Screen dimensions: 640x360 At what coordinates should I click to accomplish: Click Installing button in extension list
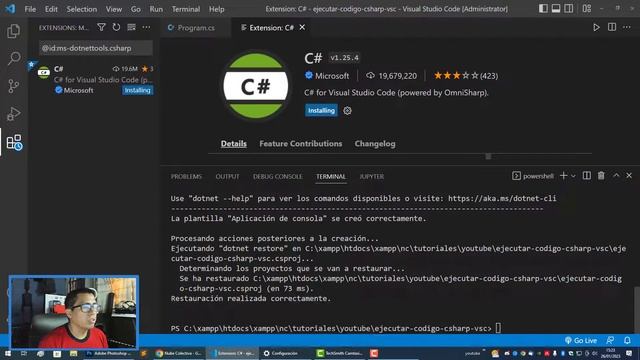pyautogui.click(x=138, y=90)
